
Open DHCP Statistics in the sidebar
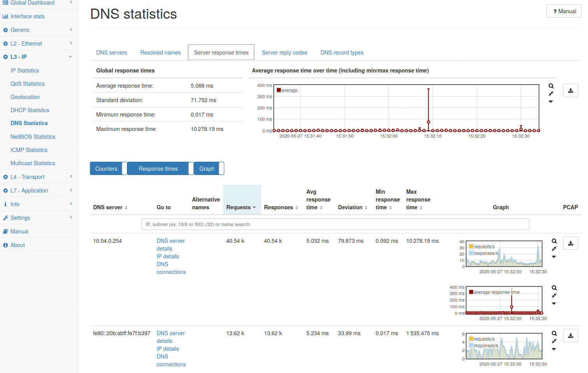(x=30, y=110)
